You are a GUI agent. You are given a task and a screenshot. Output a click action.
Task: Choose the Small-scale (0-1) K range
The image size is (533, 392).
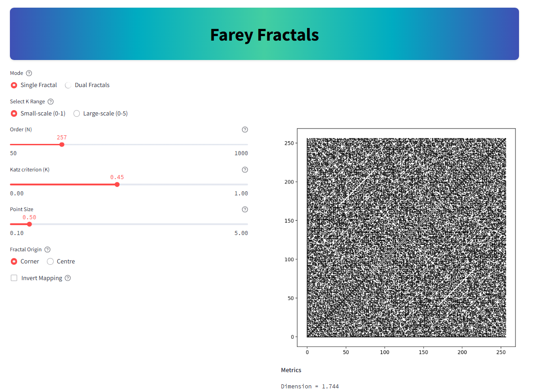click(x=14, y=113)
